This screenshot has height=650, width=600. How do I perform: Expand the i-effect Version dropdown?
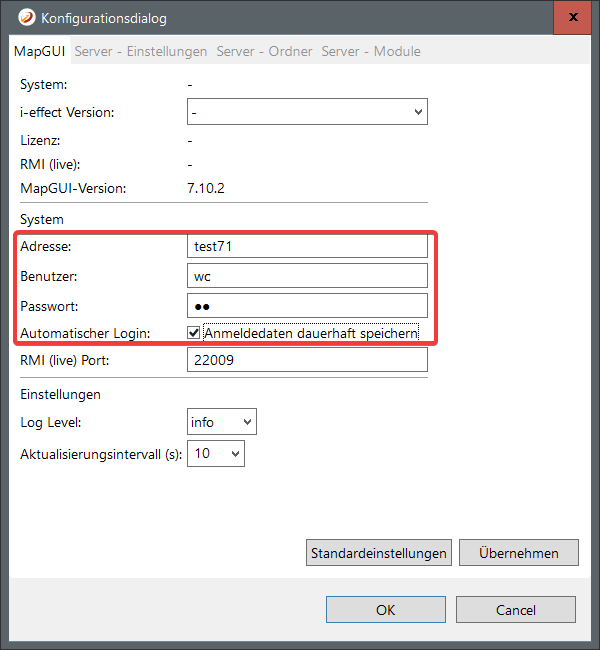coord(307,112)
